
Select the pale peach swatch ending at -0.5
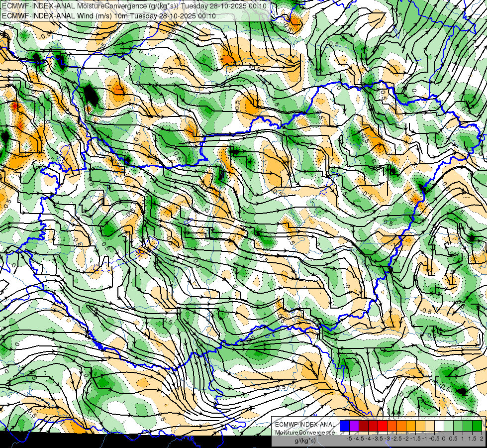pyautogui.click(x=430, y=426)
